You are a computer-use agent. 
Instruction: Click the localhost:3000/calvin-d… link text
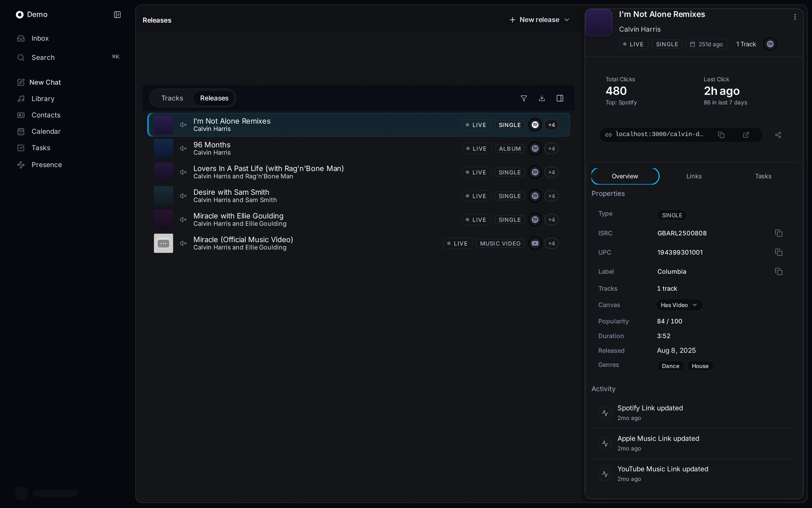tap(659, 134)
